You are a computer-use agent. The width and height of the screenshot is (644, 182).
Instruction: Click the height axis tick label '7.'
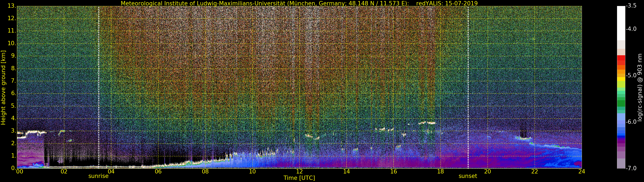(13, 81)
